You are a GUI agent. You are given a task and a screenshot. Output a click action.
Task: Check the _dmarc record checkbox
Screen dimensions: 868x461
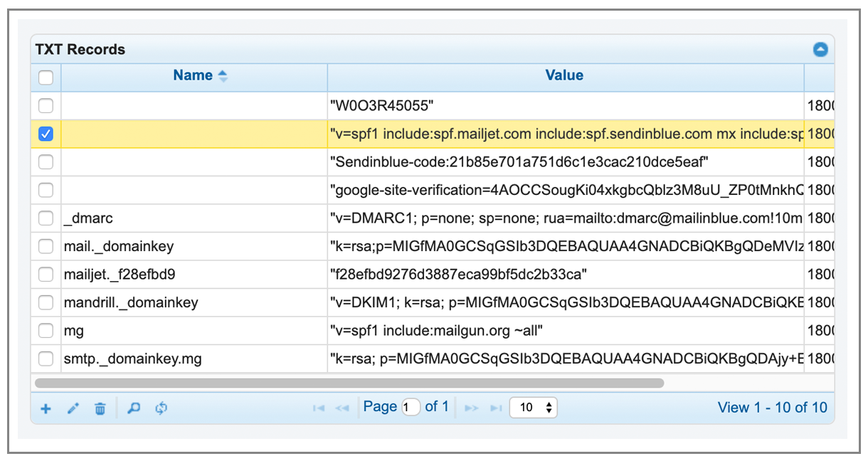point(46,218)
